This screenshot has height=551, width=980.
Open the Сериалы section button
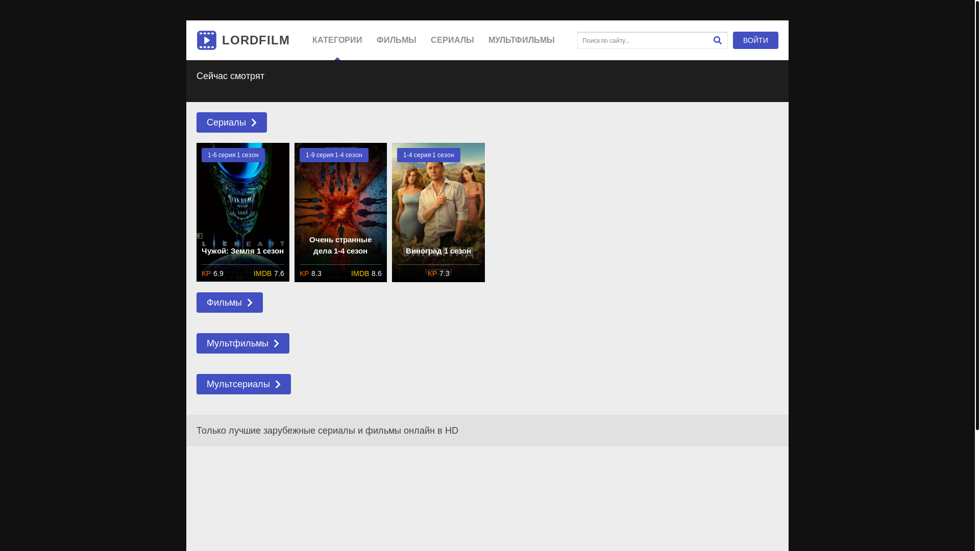pos(232,122)
